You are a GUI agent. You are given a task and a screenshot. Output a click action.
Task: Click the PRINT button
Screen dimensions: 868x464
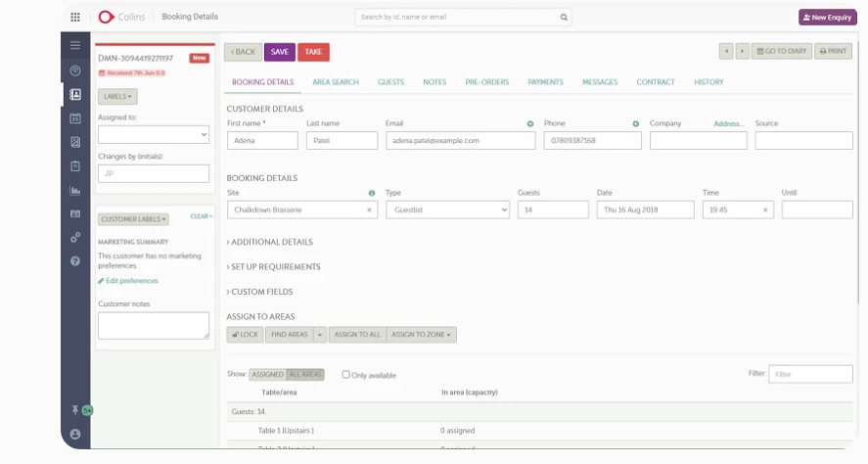point(833,52)
